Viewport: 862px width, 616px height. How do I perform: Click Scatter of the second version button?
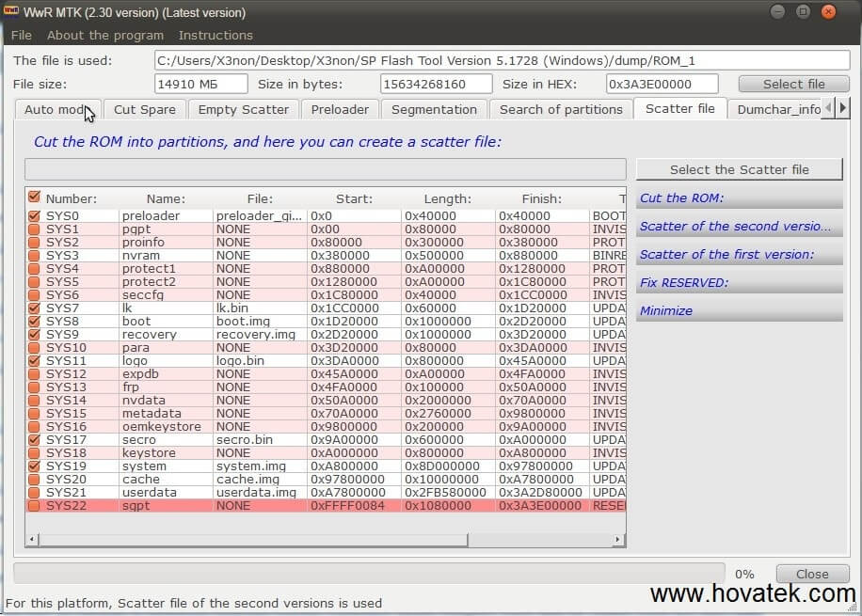coord(740,226)
